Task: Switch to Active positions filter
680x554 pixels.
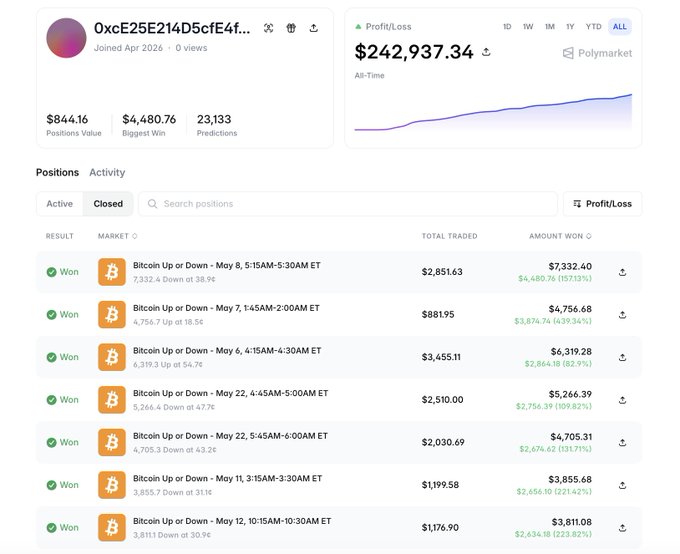Action: click(60, 203)
